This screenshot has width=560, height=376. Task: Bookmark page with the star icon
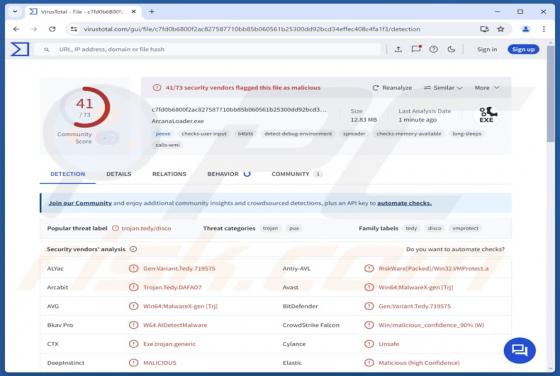[x=501, y=29]
